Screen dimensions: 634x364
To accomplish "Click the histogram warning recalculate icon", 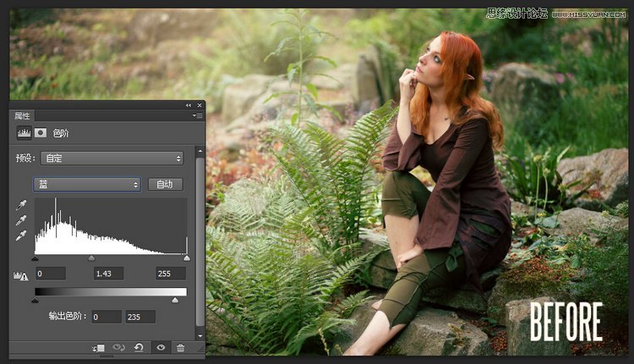I will pos(21,274).
